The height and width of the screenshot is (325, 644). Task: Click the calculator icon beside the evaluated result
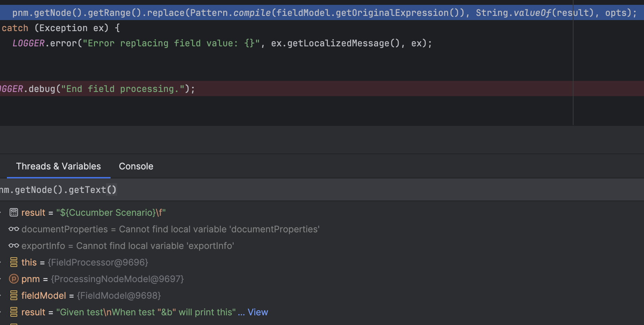pyautogui.click(x=14, y=212)
